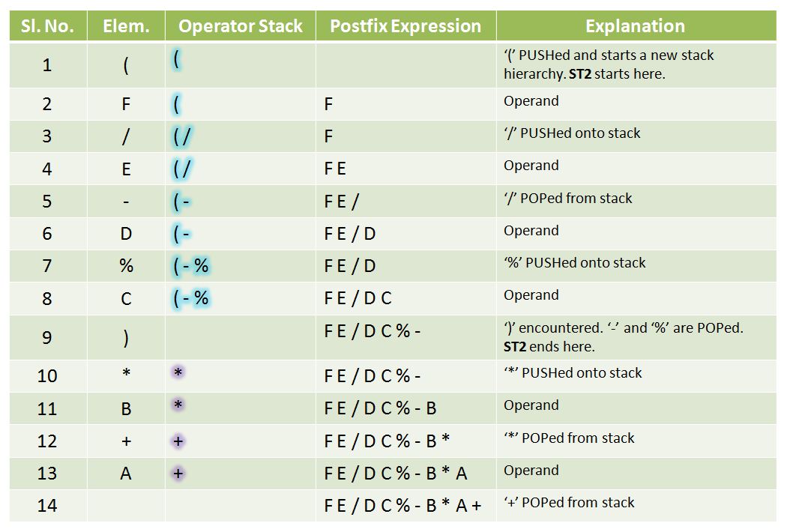Image resolution: width=787 pixels, height=532 pixels.
Task: Select the 'Elem.' column header
Action: tap(126, 26)
